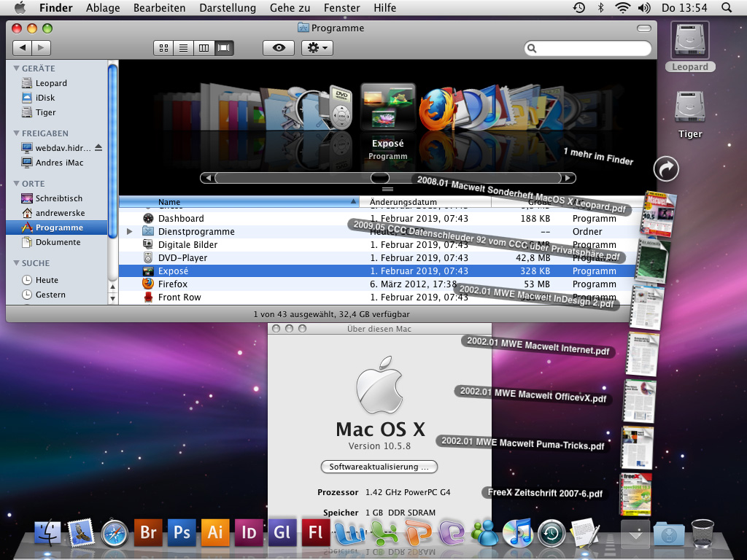This screenshot has width=747, height=560.
Task: Open Time Machine from the Dock
Action: coord(551,533)
